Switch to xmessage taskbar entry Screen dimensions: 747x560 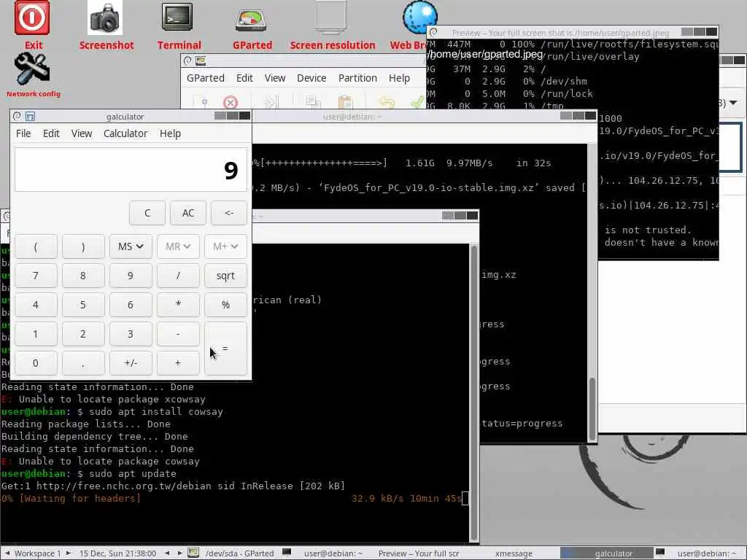tap(514, 553)
